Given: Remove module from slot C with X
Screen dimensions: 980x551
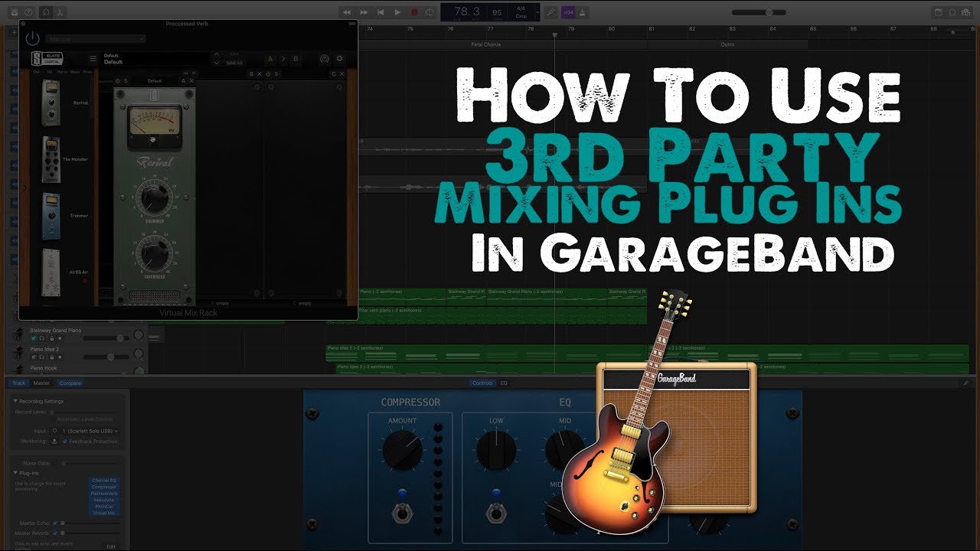Looking at the screenshot, I should [x=341, y=74].
